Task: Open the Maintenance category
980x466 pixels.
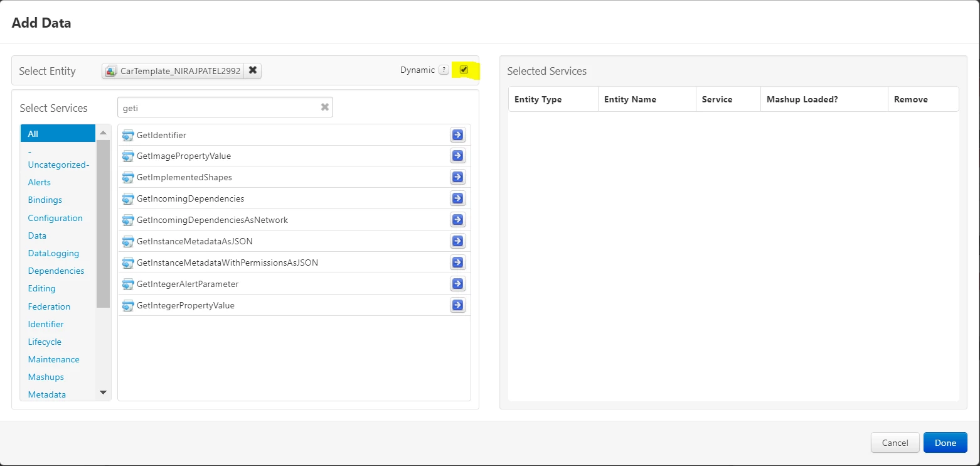Action: click(53, 359)
